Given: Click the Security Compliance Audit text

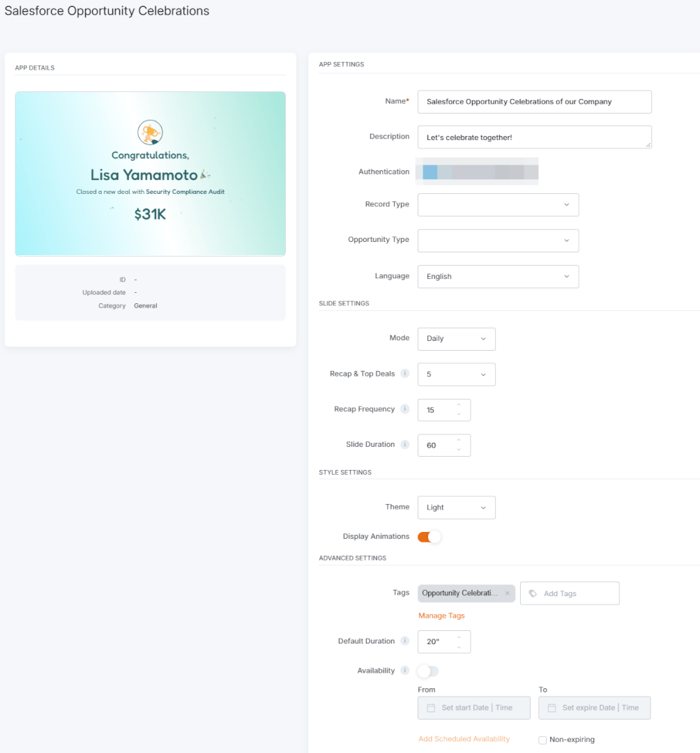Looking at the screenshot, I should [185, 192].
